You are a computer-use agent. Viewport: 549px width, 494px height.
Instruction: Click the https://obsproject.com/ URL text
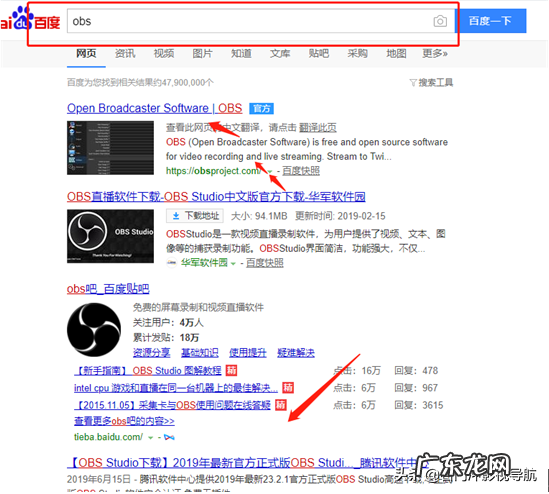213,171
